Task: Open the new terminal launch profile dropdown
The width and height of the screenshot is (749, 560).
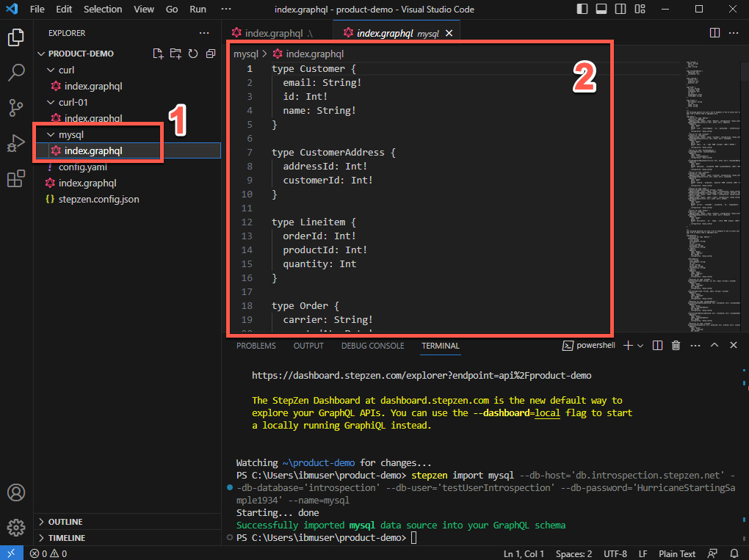Action: click(641, 346)
